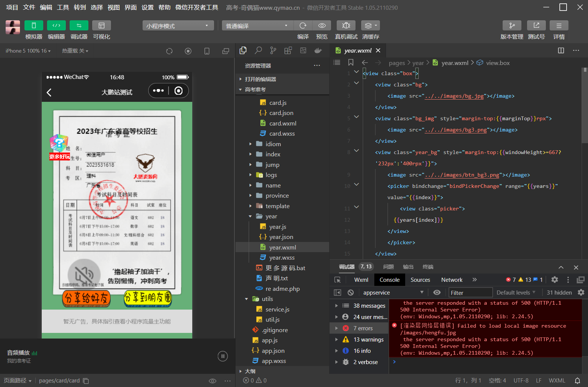This screenshot has width=588, height=387.
Task: Toggle the debugger panel button
Action: [x=79, y=26]
